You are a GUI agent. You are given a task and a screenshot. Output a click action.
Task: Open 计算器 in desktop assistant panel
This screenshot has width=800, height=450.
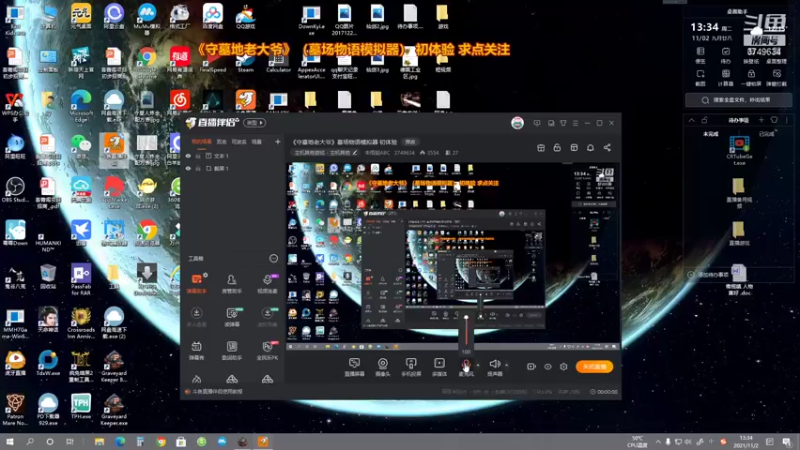point(726,77)
